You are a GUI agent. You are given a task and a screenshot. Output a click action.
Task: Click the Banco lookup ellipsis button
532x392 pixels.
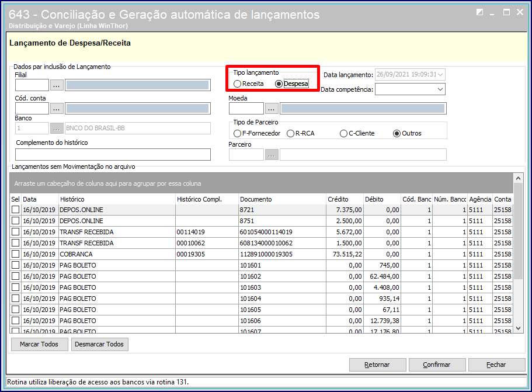[x=56, y=129]
